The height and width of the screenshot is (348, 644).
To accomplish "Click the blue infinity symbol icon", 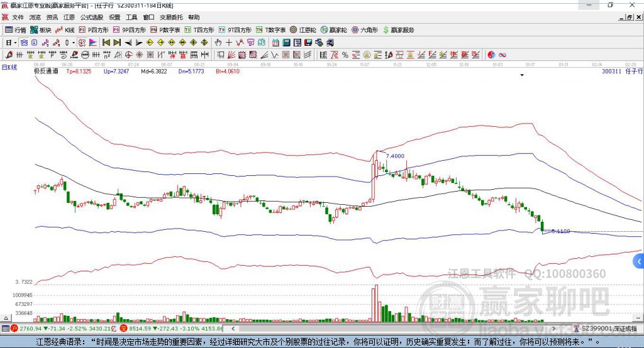I will (x=502, y=55).
